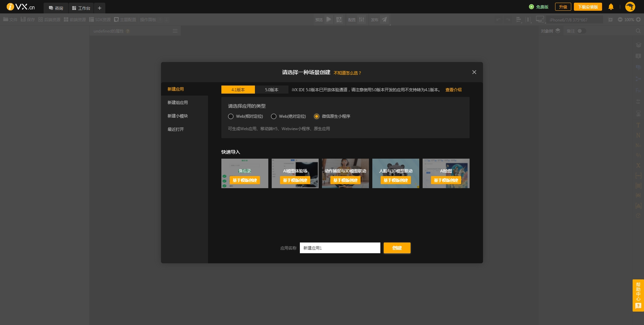Open the 工作台 tab
Viewport: 644px width, 325px height.
pos(81,8)
